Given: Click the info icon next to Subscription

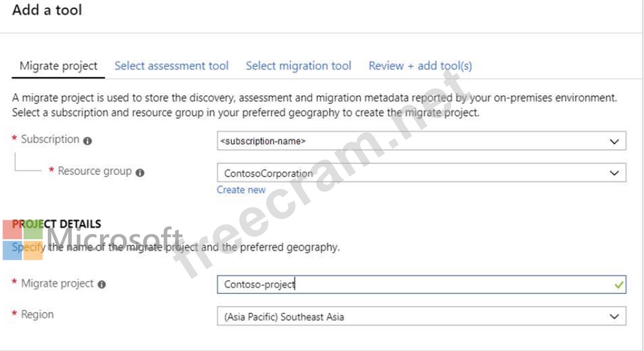Looking at the screenshot, I should [x=87, y=141].
